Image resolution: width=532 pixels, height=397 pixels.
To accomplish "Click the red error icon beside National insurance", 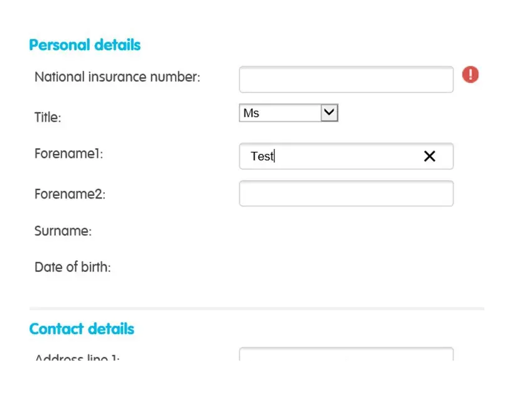I will pyautogui.click(x=470, y=75).
